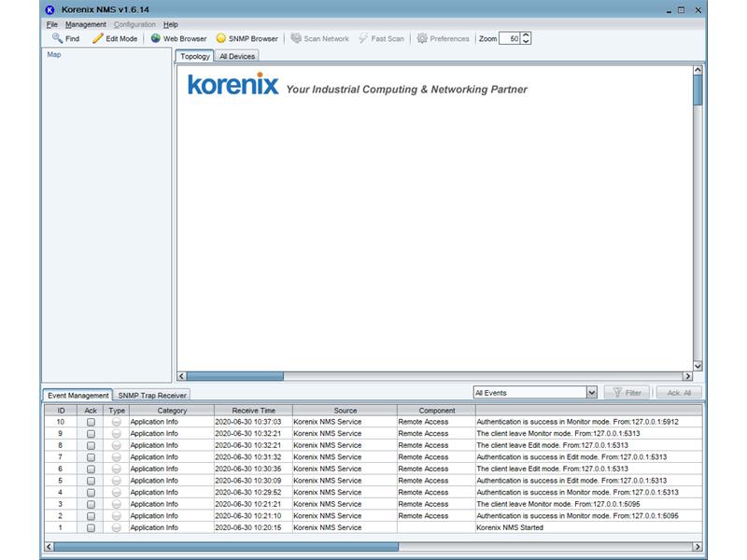Viewport: 747px width, 560px height.
Task: Check the Ack box for event 1
Action: (x=91, y=527)
